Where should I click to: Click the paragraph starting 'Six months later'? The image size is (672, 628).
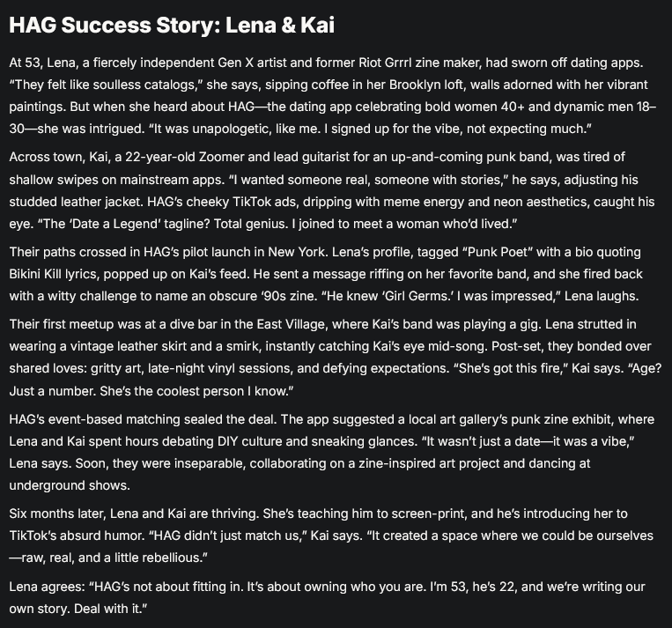tap(331, 536)
